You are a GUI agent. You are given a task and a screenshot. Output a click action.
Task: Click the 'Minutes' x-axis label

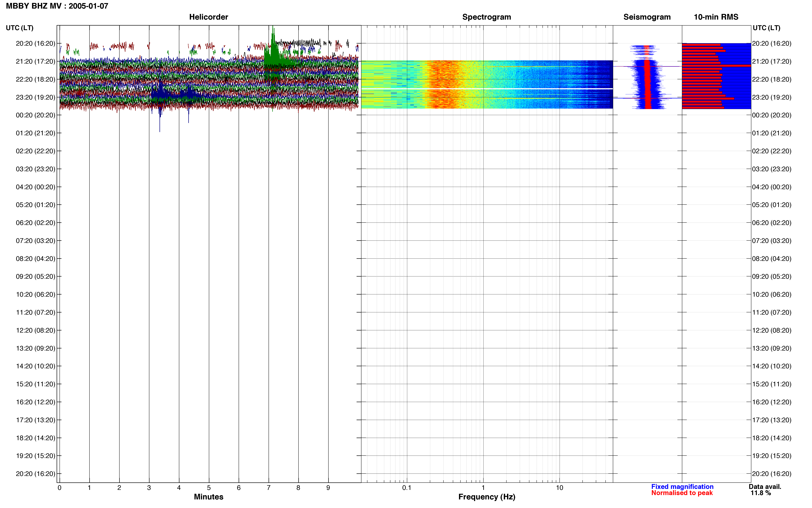pos(209,497)
